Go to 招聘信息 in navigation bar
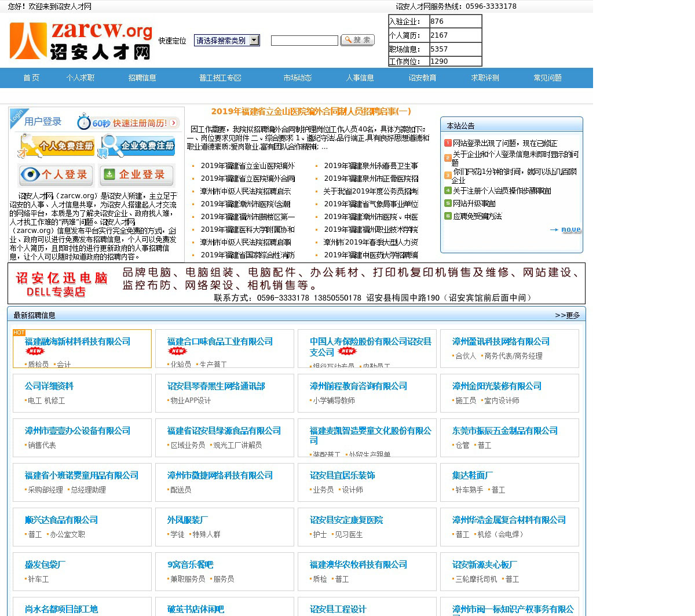695x616 pixels. point(142,78)
